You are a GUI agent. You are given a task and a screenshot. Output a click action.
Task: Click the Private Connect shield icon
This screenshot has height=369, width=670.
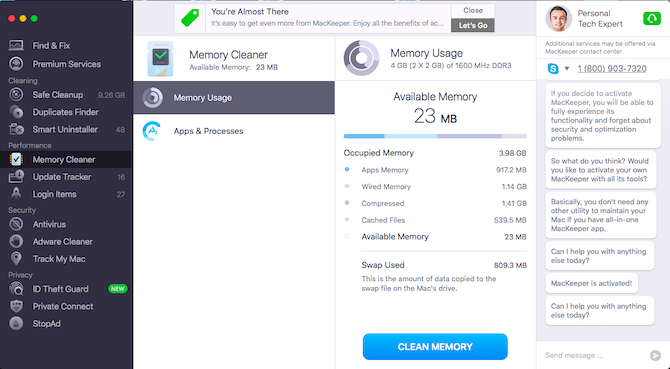coord(16,306)
